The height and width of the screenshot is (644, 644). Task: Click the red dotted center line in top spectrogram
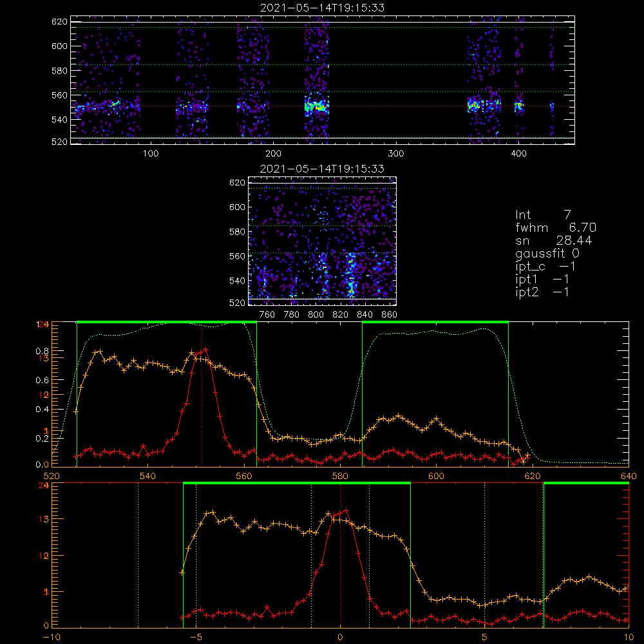point(323,106)
